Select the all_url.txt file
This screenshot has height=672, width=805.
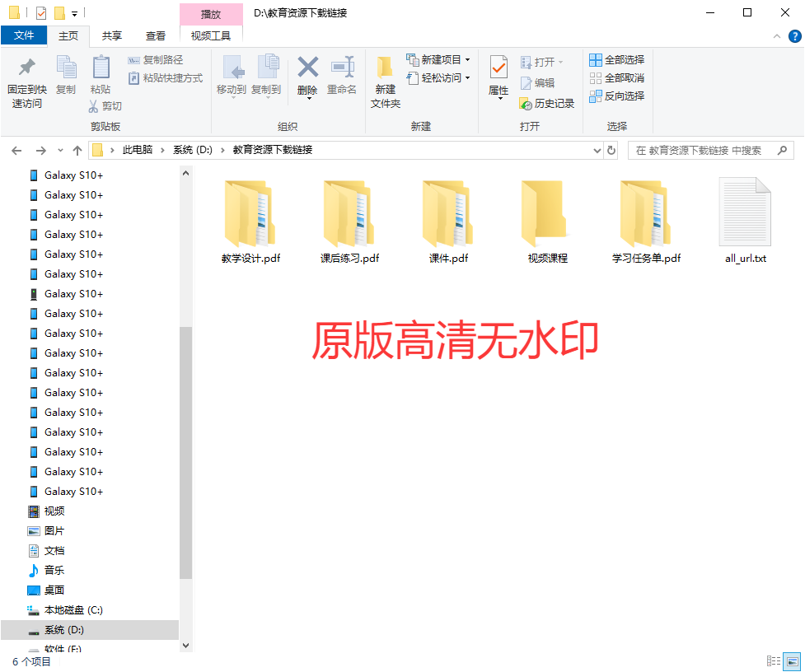[x=746, y=222]
